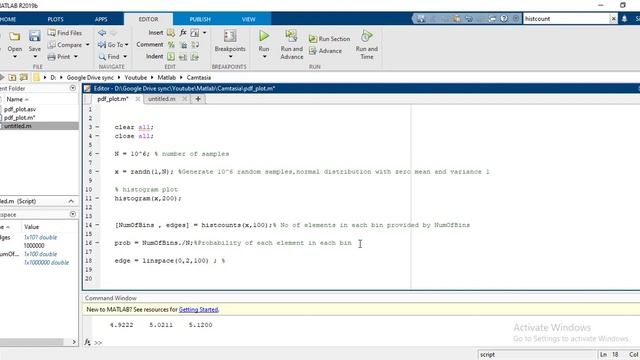Image resolution: width=640 pixels, height=360 pixels.
Task: Click the Undo icon in quick access toolbar
Action: [469, 19]
